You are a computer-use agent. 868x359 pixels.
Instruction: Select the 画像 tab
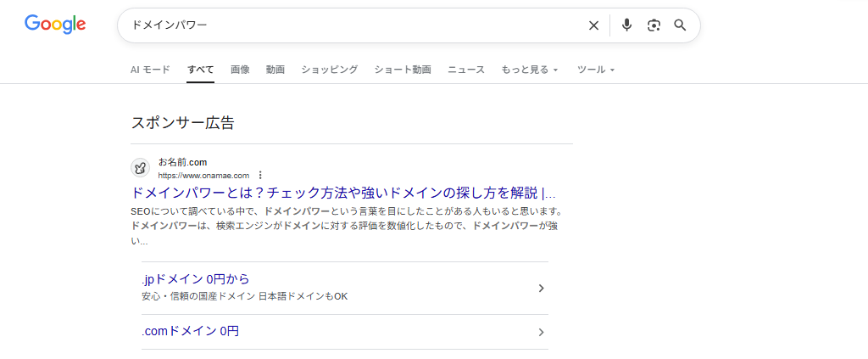240,70
